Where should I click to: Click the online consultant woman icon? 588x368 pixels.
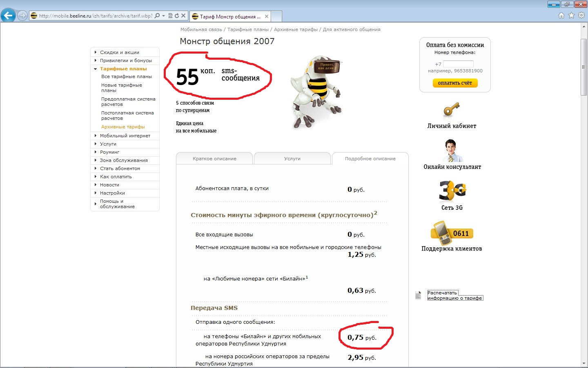point(452,150)
